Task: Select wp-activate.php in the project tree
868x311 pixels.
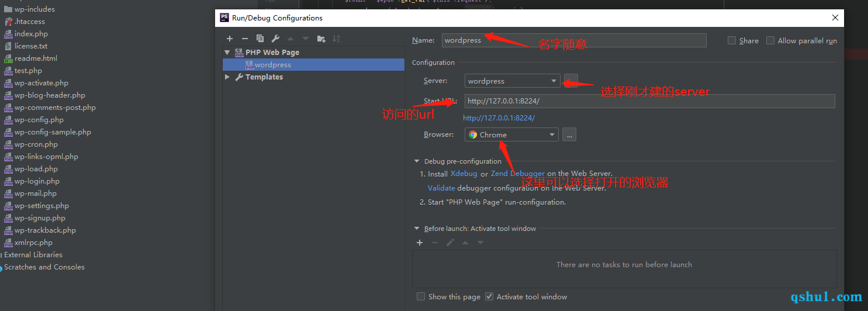Action: click(42, 83)
